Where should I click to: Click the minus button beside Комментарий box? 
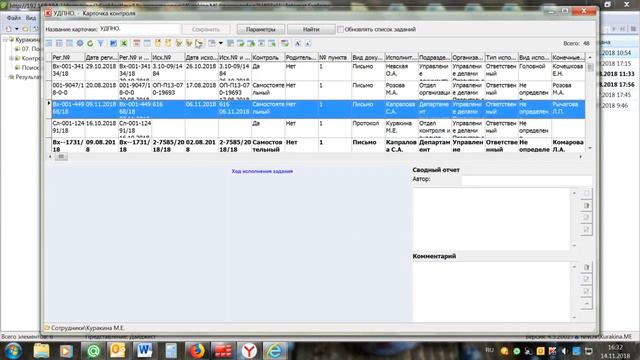[x=586, y=304]
